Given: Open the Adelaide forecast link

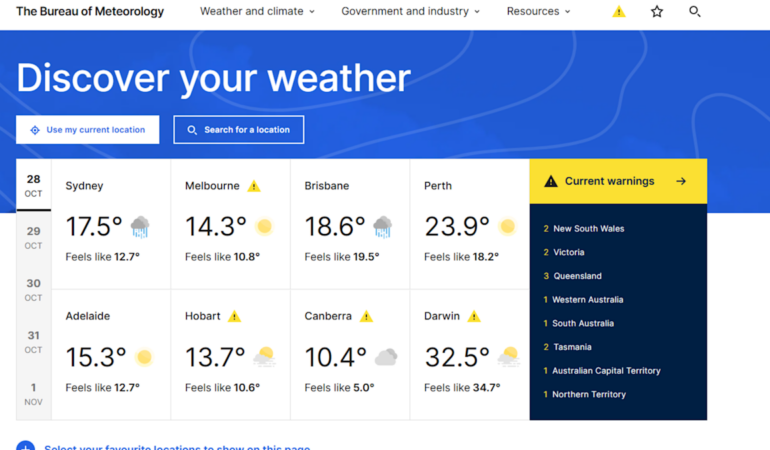Looking at the screenshot, I should pos(88,316).
